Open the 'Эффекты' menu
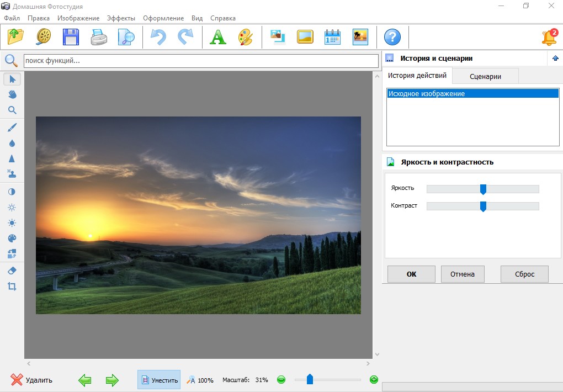 tap(121, 18)
